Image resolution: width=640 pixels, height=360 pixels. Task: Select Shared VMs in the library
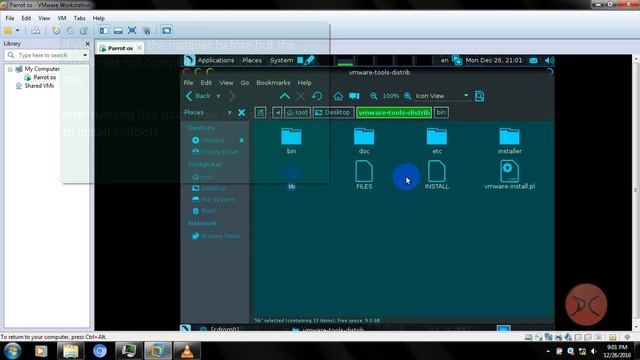point(39,86)
